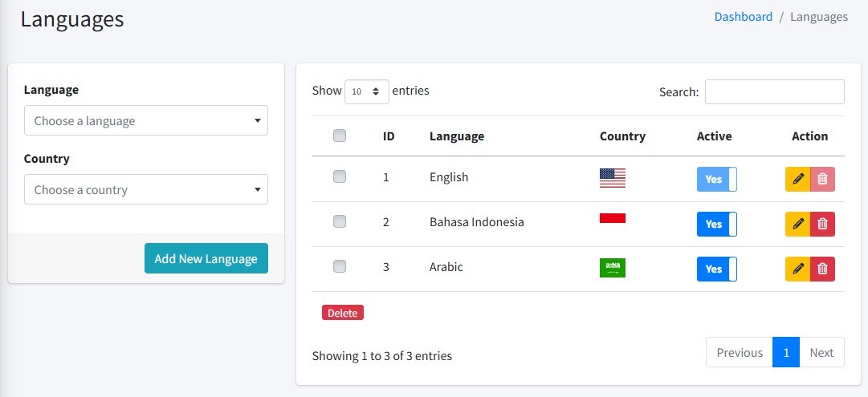Toggle the Active switch for Arabic

pos(717,269)
